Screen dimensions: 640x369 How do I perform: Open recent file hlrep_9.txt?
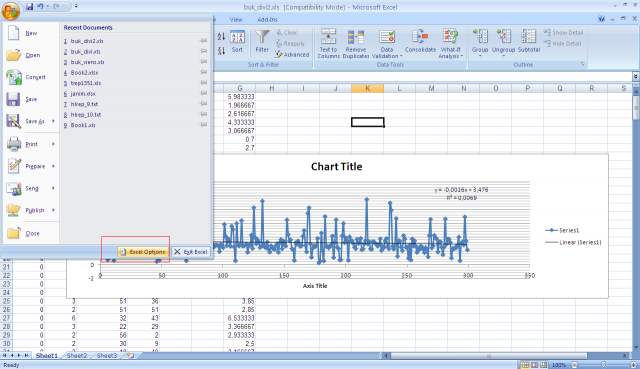[x=84, y=104]
